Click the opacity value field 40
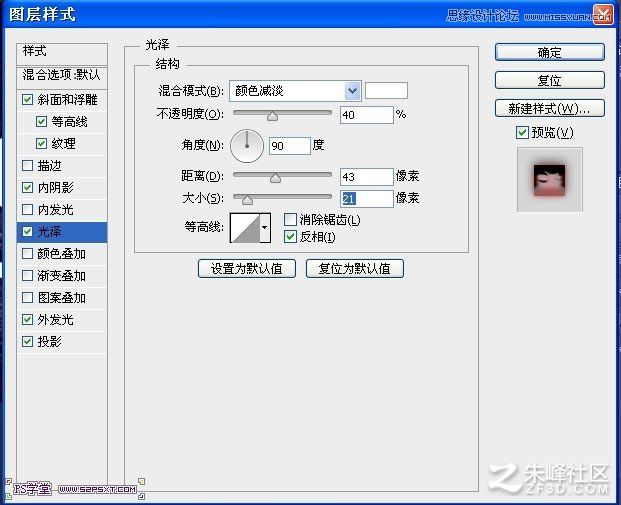Screen dimensions: 621x505 (367, 115)
